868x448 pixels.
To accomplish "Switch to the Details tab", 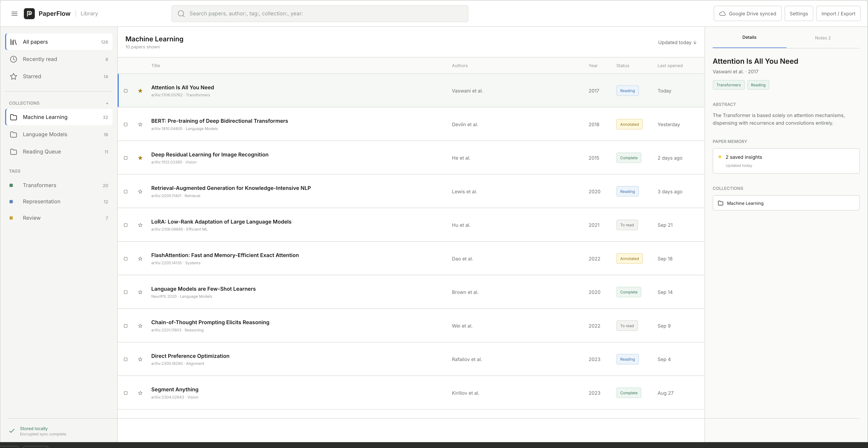I will 749,38.
